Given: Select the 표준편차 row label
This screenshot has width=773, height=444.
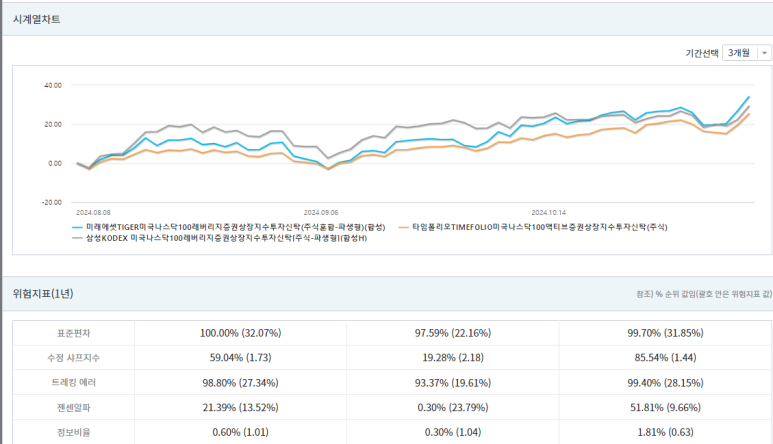Looking at the screenshot, I should [x=73, y=333].
